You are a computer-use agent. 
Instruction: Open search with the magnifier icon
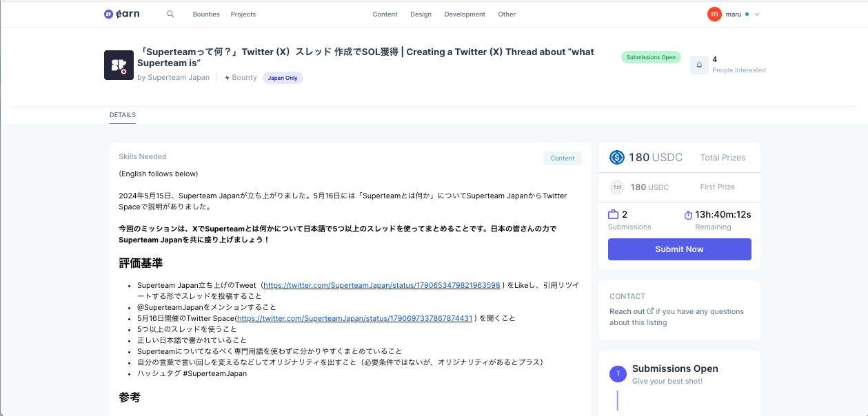click(170, 14)
